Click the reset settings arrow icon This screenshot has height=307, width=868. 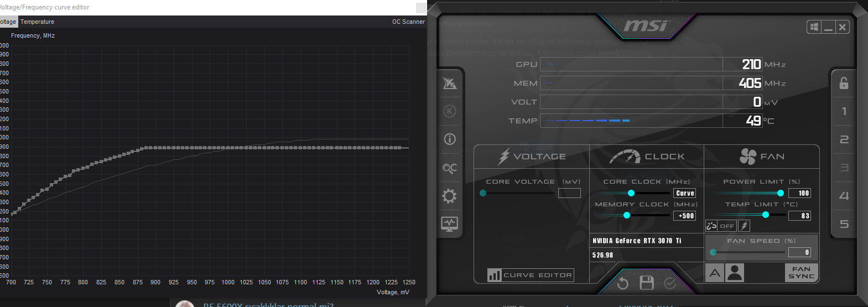point(623,283)
